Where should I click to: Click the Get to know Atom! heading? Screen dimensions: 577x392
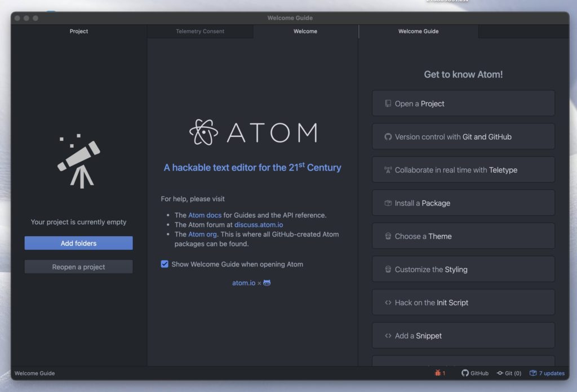tap(463, 74)
